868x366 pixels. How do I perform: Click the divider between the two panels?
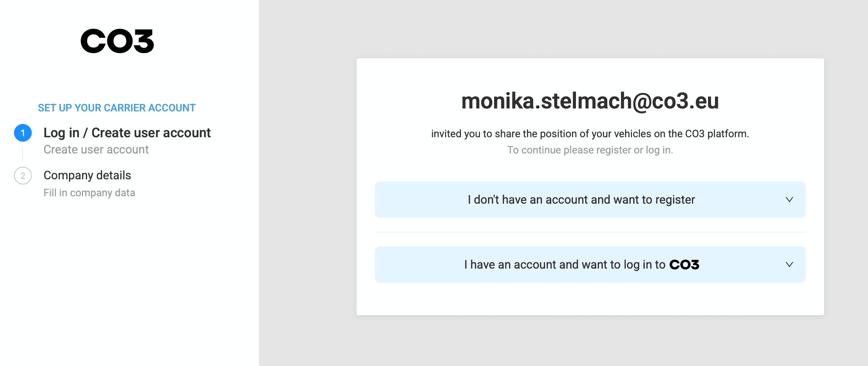(x=590, y=232)
